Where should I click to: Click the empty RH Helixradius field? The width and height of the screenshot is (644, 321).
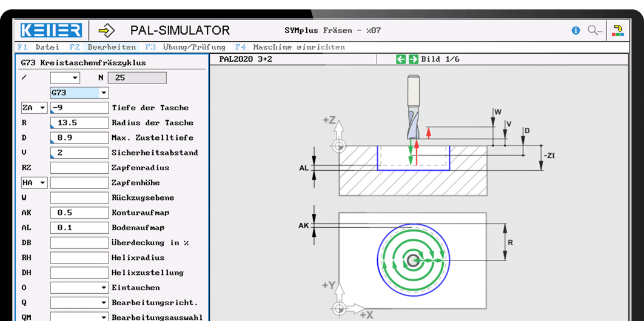click(x=79, y=258)
